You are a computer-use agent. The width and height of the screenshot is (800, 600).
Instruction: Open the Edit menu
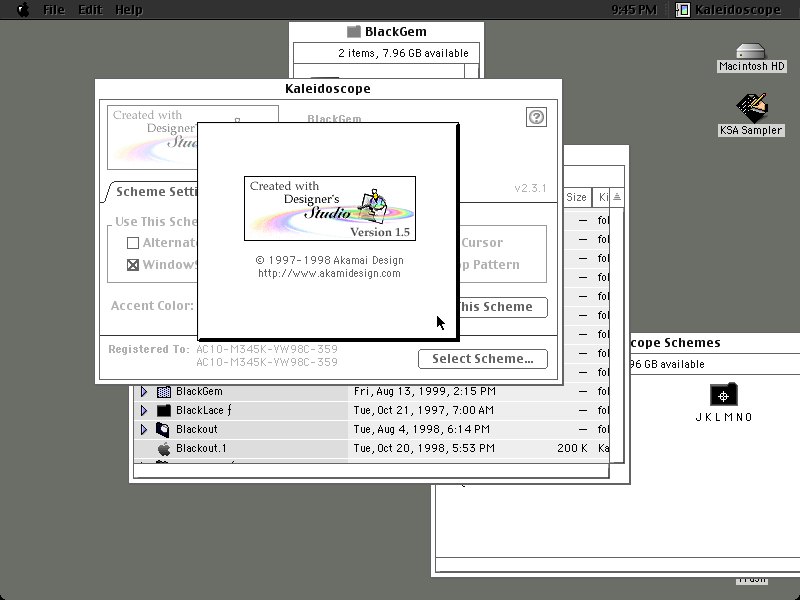(x=90, y=10)
